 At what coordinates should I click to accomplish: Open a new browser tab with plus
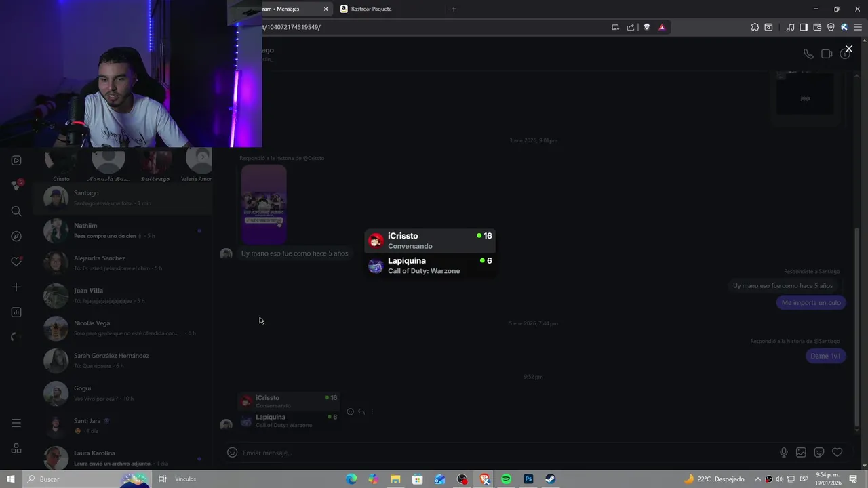tap(454, 9)
